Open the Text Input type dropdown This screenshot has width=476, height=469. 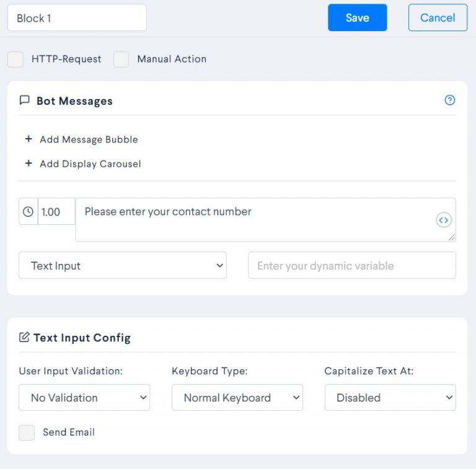coord(123,265)
